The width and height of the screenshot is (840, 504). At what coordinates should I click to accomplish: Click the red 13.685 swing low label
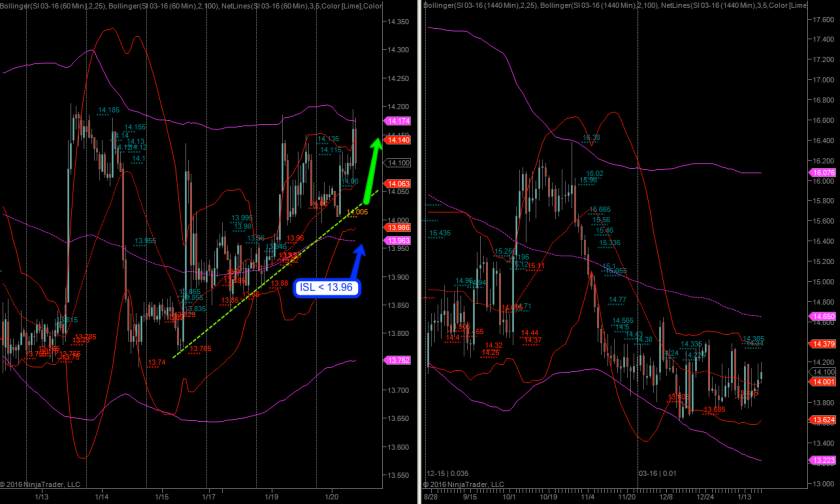click(x=714, y=410)
